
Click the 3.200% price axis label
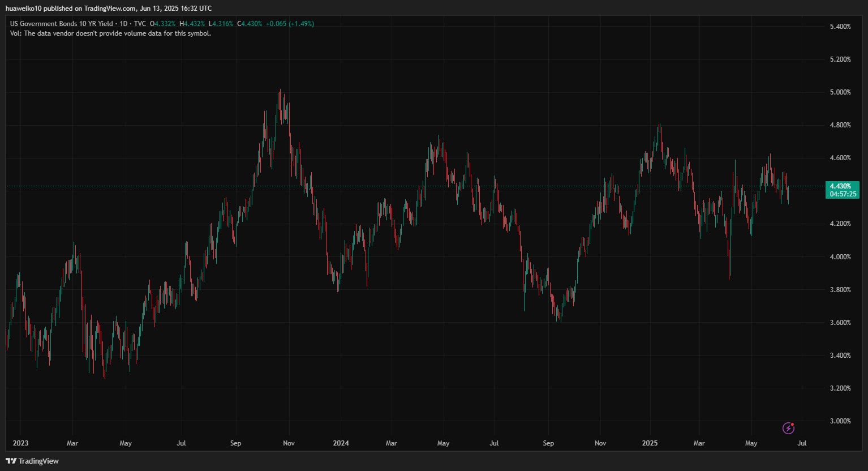840,388
